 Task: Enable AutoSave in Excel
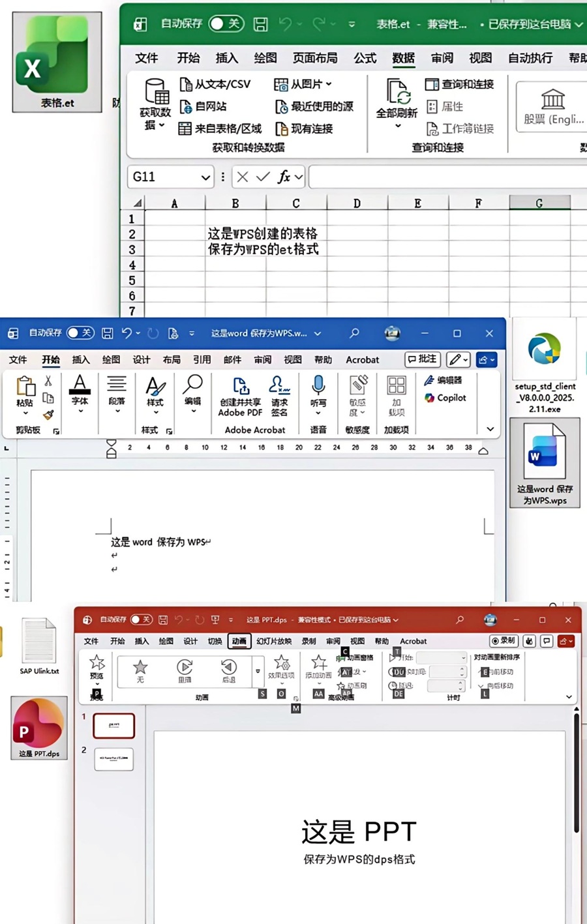click(226, 23)
